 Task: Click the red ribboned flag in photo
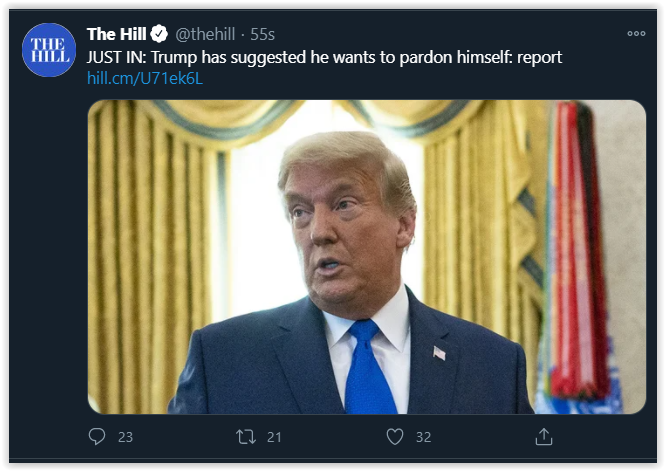coord(577,250)
